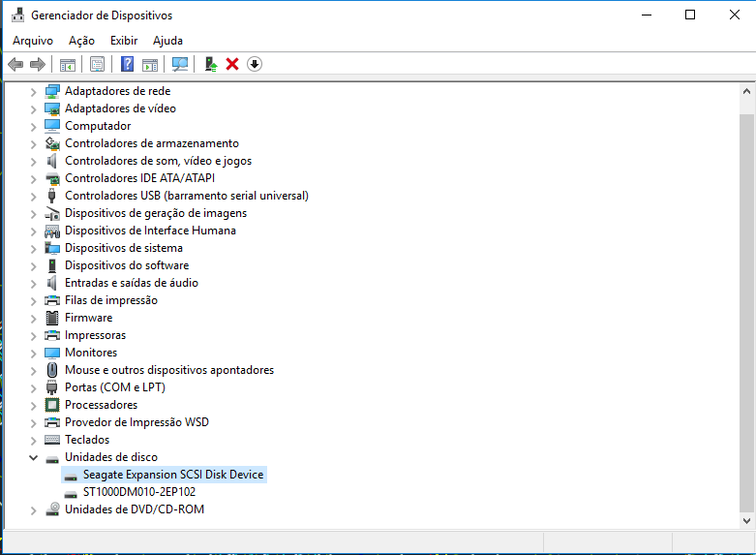Toggle the console tree pane icon
The width and height of the screenshot is (756, 555).
point(68,64)
